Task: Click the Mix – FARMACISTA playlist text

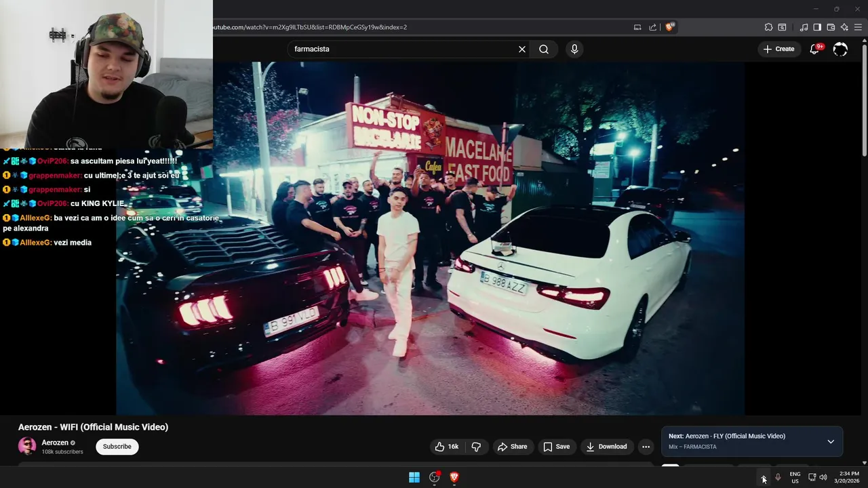Action: [692, 447]
